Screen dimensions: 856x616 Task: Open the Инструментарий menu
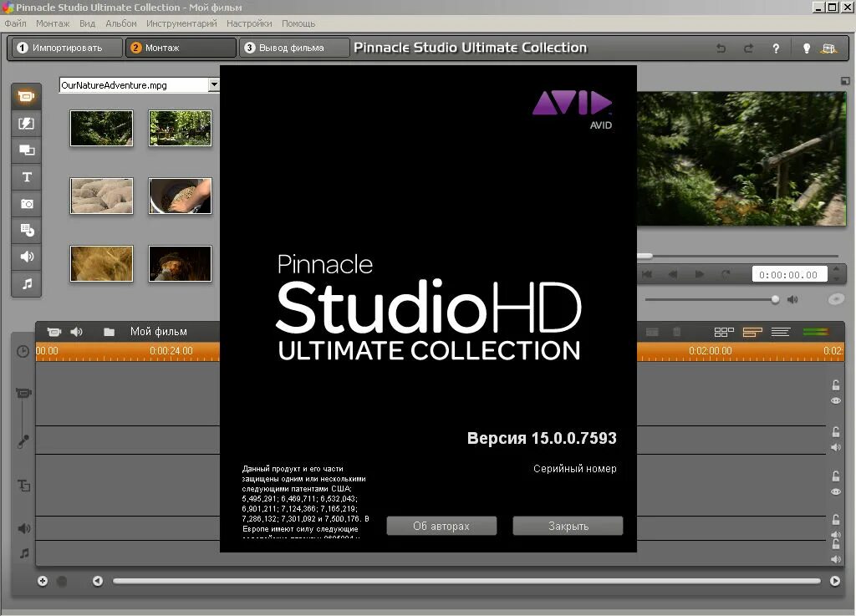click(x=181, y=23)
